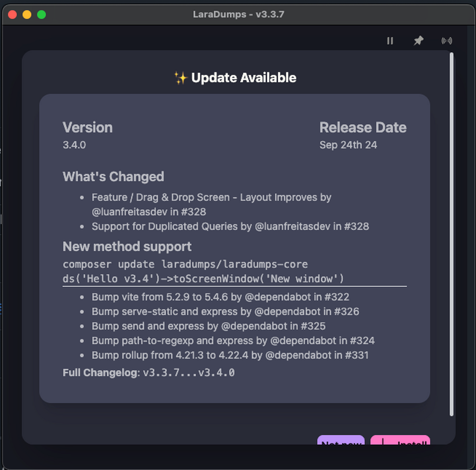Pin the window using the pushpin icon
This screenshot has width=476, height=470.
point(418,40)
